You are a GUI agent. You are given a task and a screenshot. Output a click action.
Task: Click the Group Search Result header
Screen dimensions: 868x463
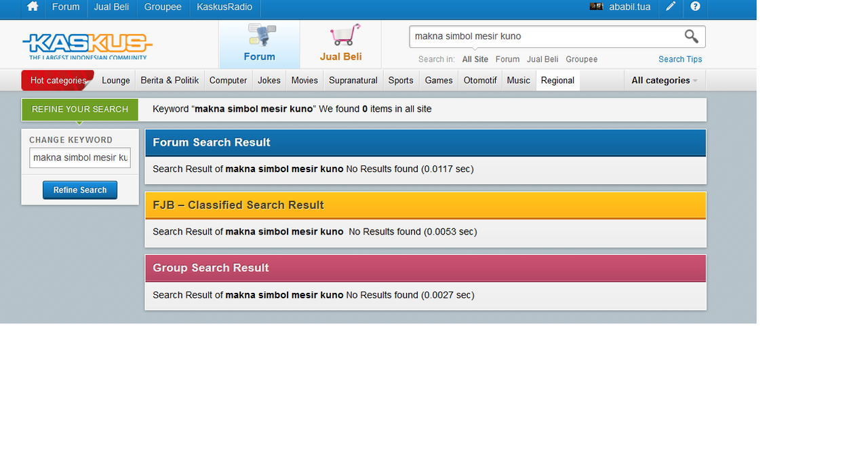pos(425,268)
